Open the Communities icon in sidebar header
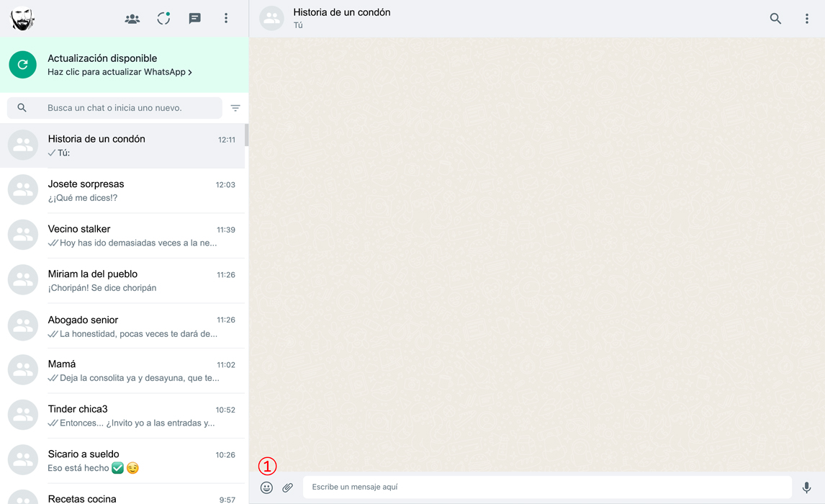This screenshot has width=825, height=504. point(132,19)
